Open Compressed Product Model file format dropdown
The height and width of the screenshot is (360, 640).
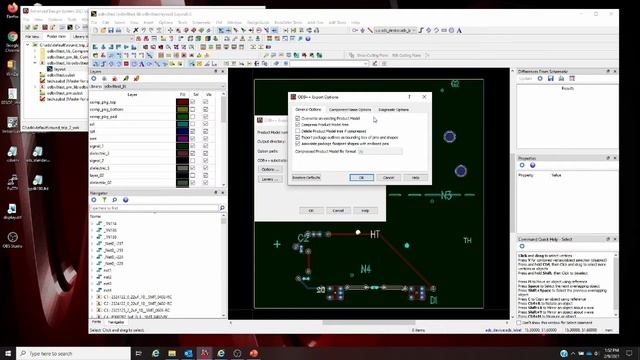tap(380, 151)
